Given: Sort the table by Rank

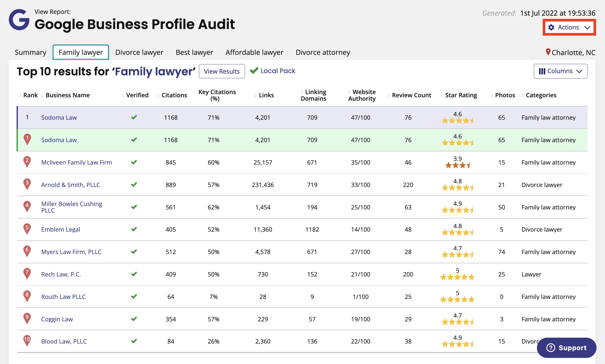Looking at the screenshot, I should click(29, 95).
